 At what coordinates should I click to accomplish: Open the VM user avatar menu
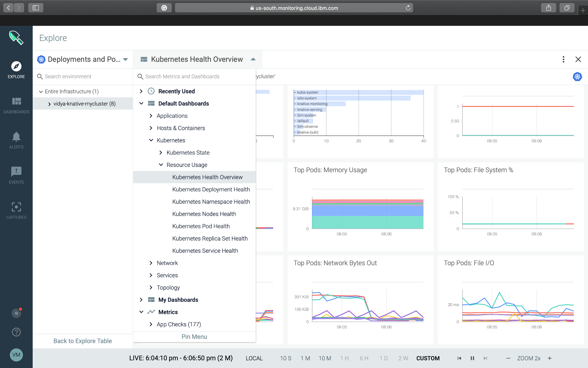(16, 355)
